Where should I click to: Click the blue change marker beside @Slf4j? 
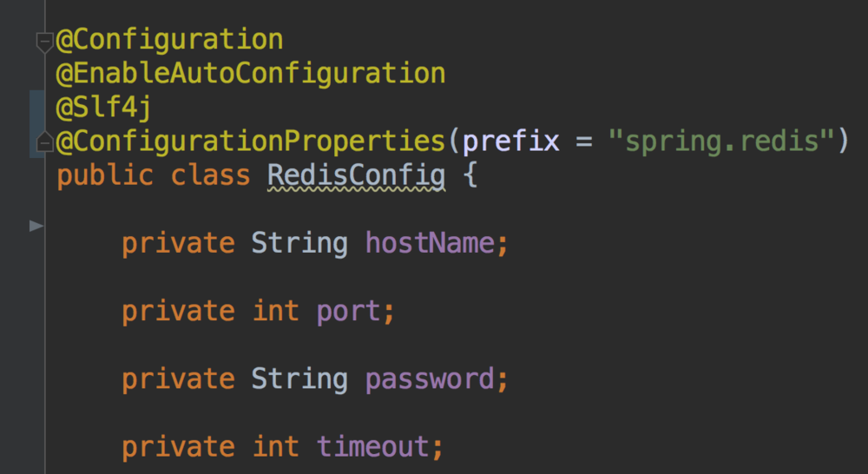tap(36, 109)
